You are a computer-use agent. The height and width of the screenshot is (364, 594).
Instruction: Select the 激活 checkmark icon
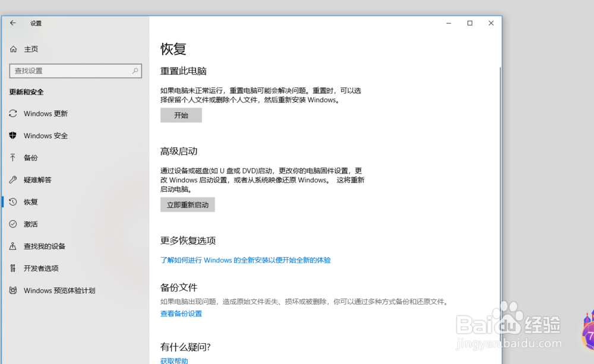click(x=12, y=224)
